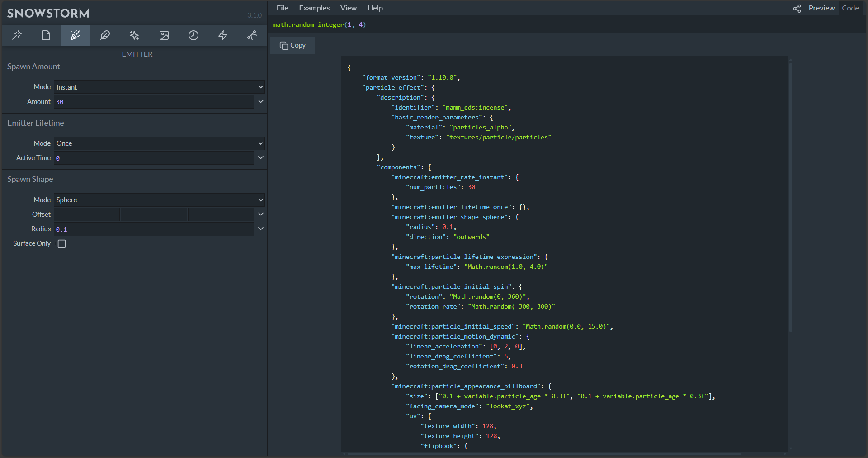Click the 3.1.0 version label
The height and width of the screenshot is (458, 868).
point(255,15)
